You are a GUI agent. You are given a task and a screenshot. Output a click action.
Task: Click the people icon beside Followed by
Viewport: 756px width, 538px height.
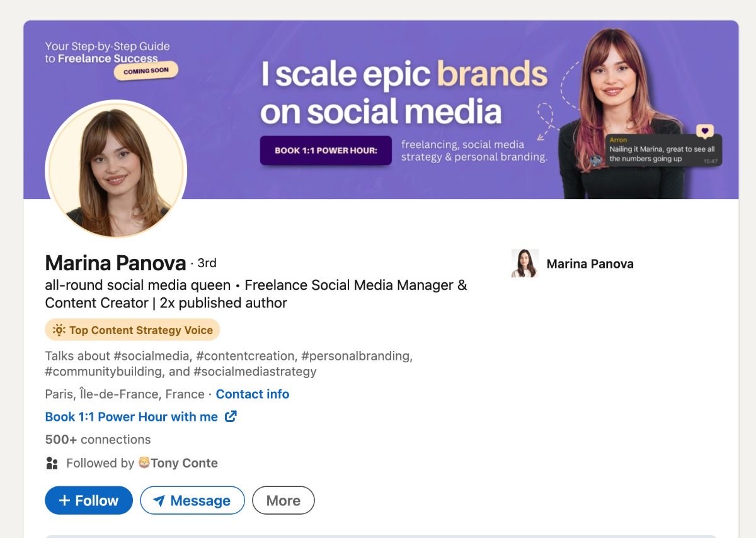click(x=52, y=463)
